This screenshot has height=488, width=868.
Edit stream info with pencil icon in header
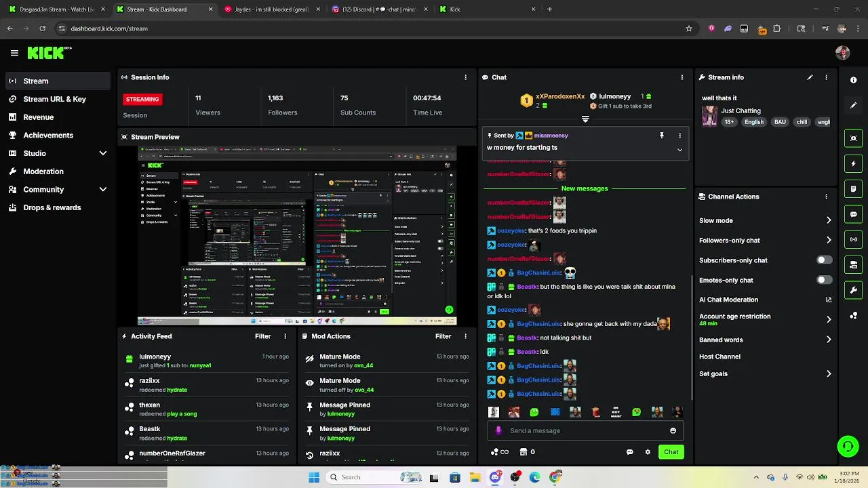(810, 77)
